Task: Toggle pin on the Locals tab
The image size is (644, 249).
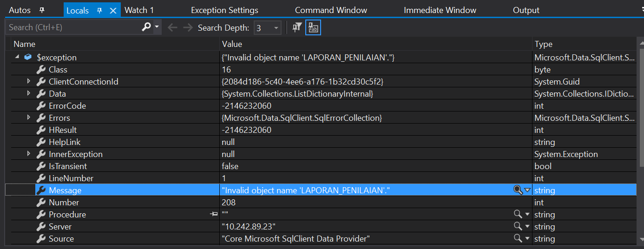Action: 99,10
